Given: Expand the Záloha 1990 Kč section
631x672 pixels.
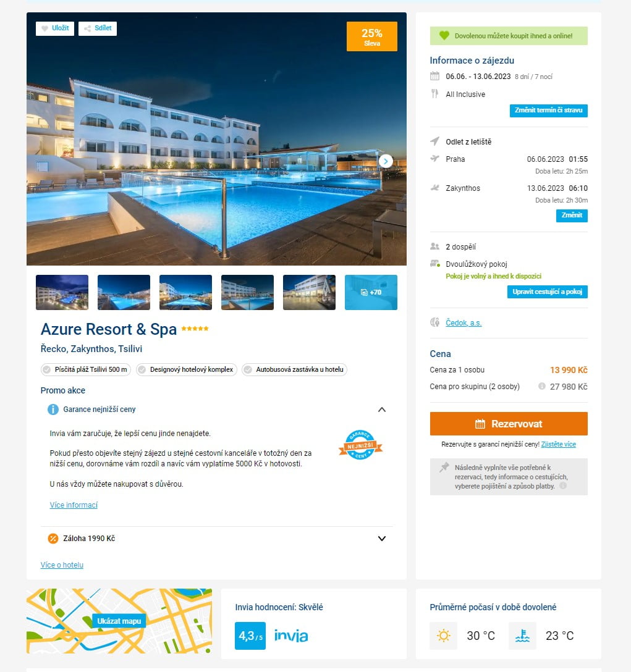Looking at the screenshot, I should pos(382,539).
